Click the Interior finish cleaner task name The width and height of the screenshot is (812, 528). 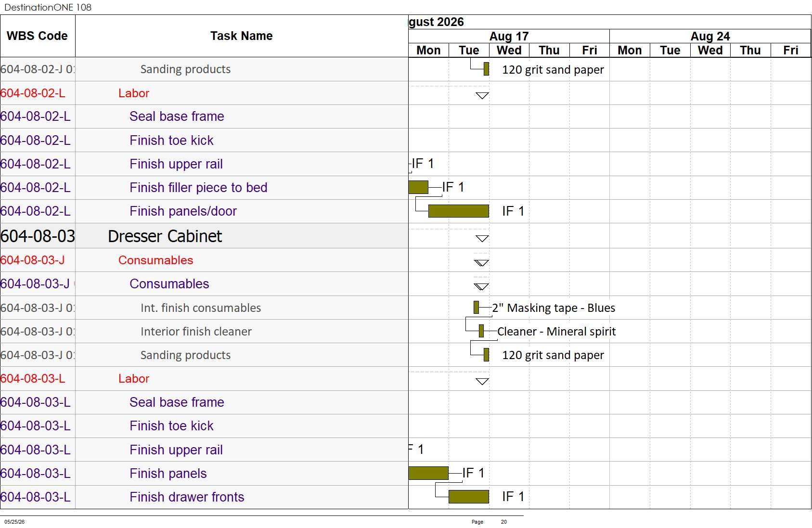[x=196, y=332]
